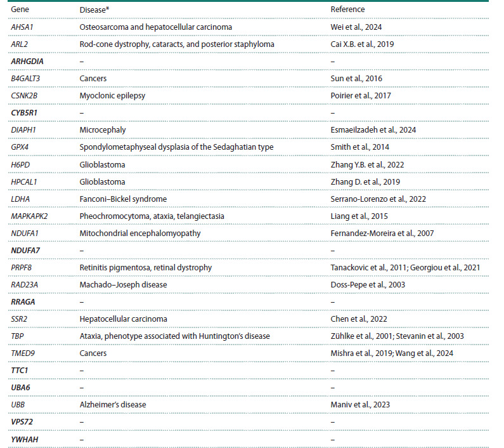
Task: Click 'Osteosarcoma and hepatocellular carcinoma' cell
Action: point(155,27)
